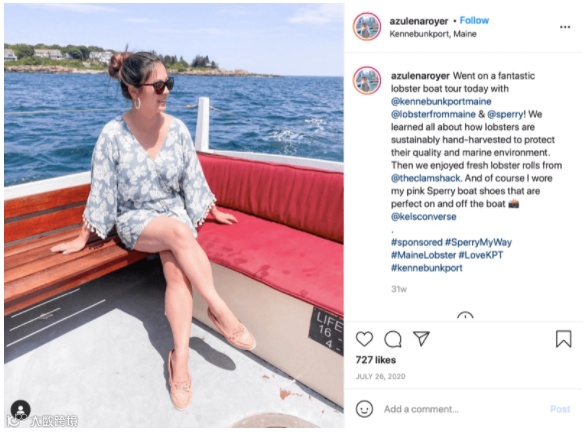Click the circular load more comments icon
The height and width of the screenshot is (433, 585).
pyautogui.click(x=465, y=316)
